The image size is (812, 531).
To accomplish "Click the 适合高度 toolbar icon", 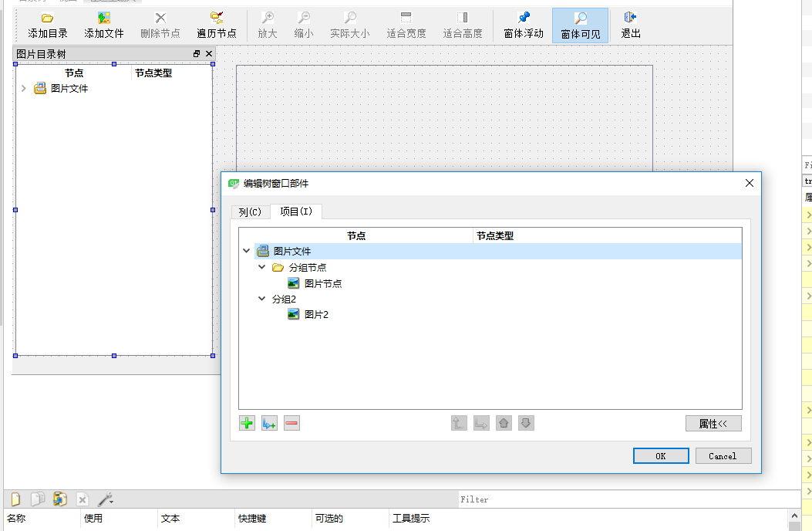I will (463, 19).
